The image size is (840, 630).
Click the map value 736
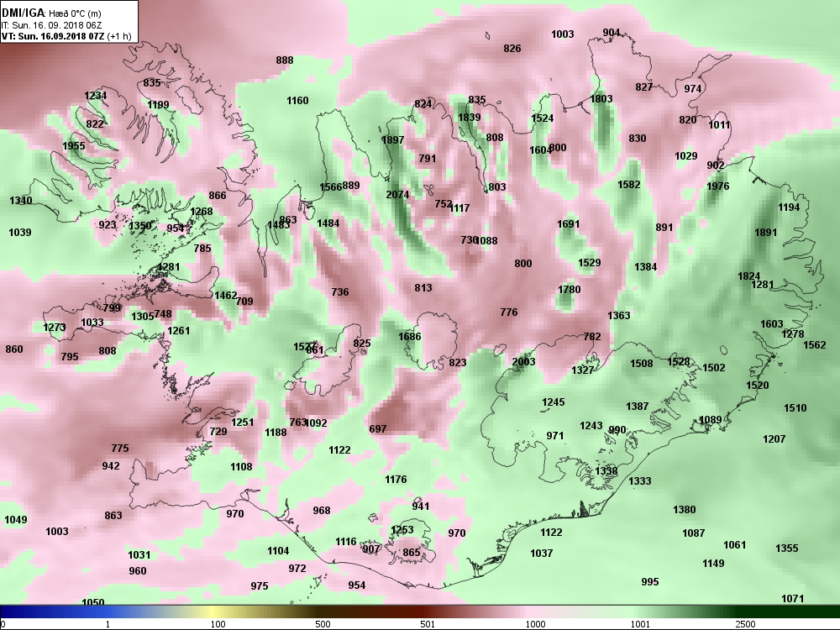(x=340, y=292)
